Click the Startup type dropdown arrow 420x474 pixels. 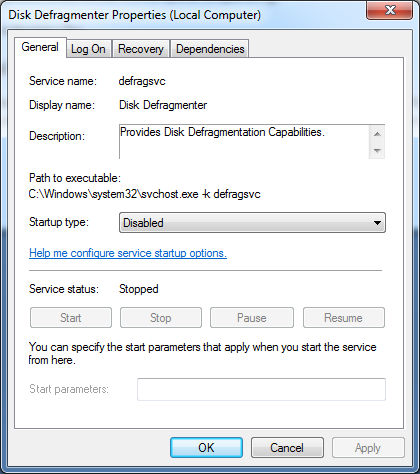pos(377,223)
